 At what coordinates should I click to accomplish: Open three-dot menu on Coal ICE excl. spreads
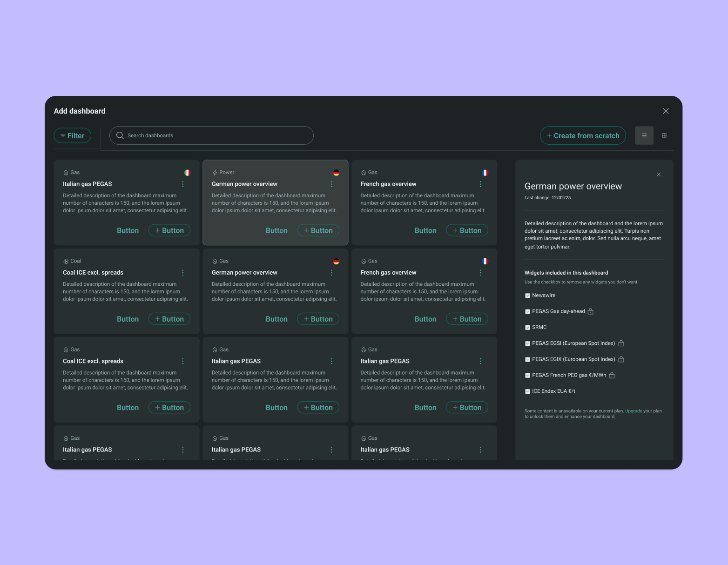click(183, 273)
